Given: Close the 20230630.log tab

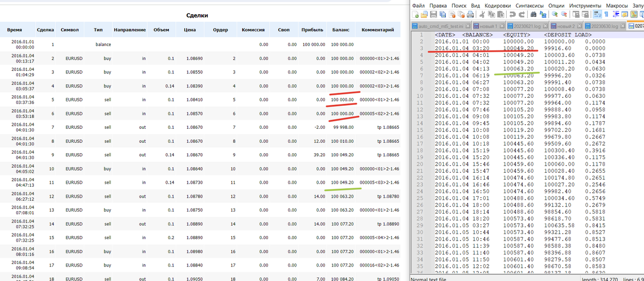Looking at the screenshot, I should tap(623, 26).
